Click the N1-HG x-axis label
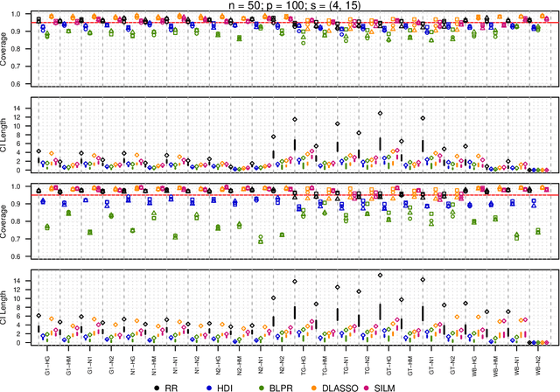Viewport: 560px width, 392px height. [x=133, y=361]
